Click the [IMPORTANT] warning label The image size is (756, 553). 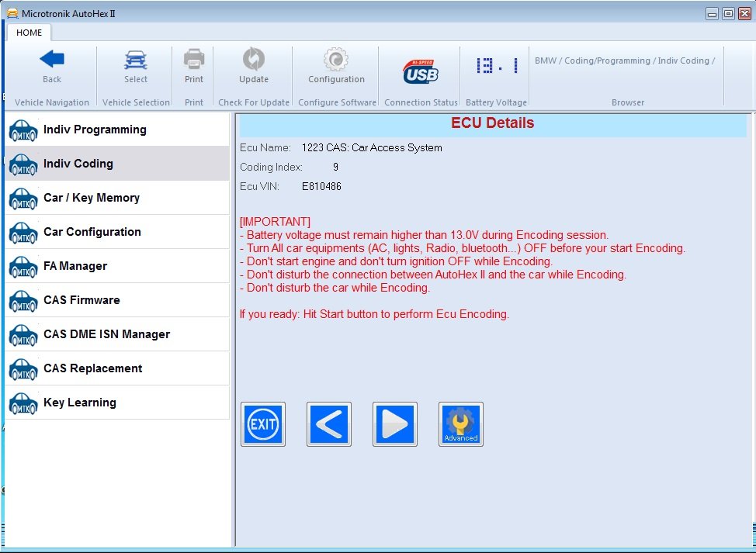[275, 222]
